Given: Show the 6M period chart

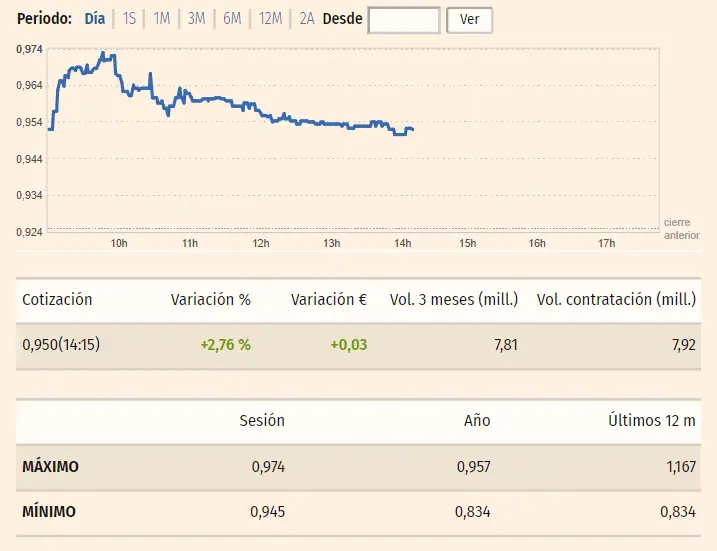Looking at the screenshot, I should pyautogui.click(x=232, y=19).
